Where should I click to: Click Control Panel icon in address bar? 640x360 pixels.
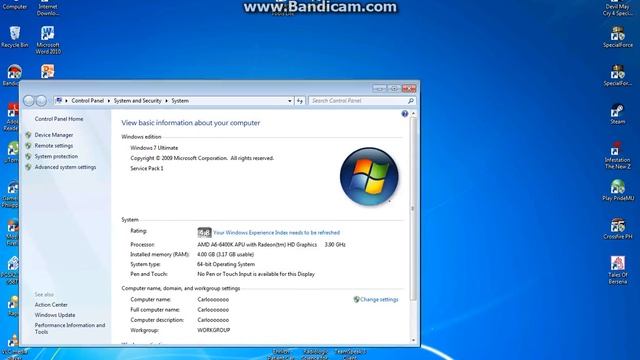tap(59, 100)
